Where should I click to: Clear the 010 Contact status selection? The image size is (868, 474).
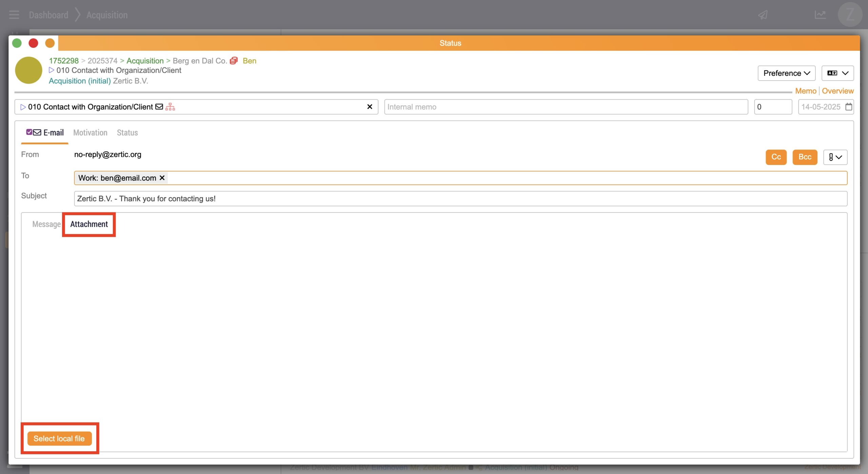[x=370, y=107]
